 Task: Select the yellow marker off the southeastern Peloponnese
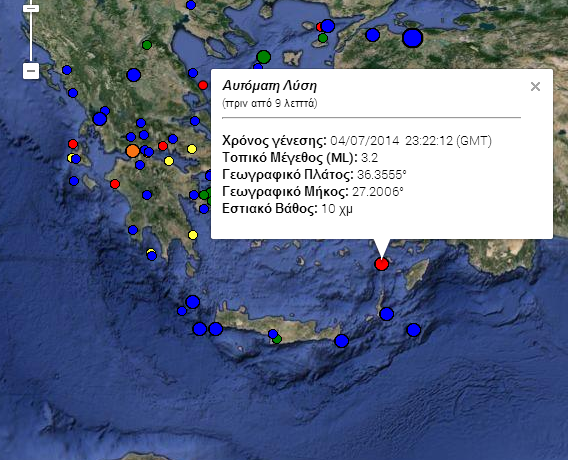193,235
